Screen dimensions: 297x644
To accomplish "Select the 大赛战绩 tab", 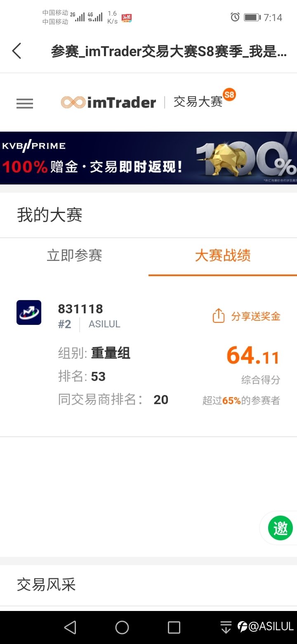I will 223,256.
